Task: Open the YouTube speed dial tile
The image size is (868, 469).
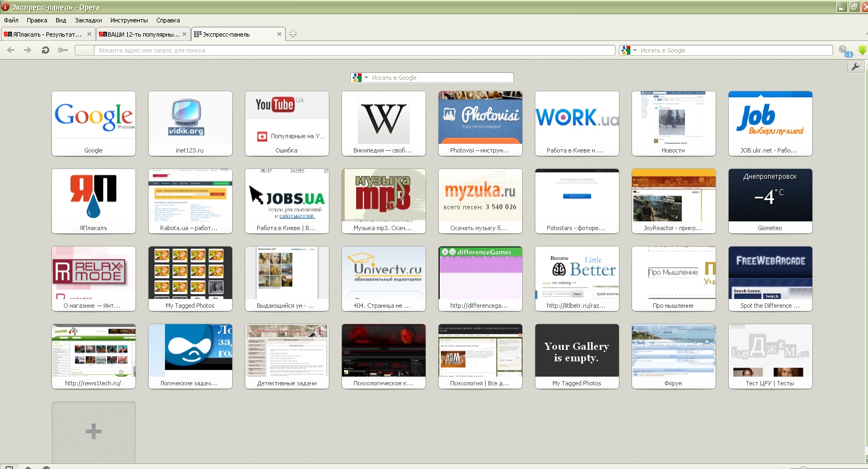Action: [x=287, y=124]
